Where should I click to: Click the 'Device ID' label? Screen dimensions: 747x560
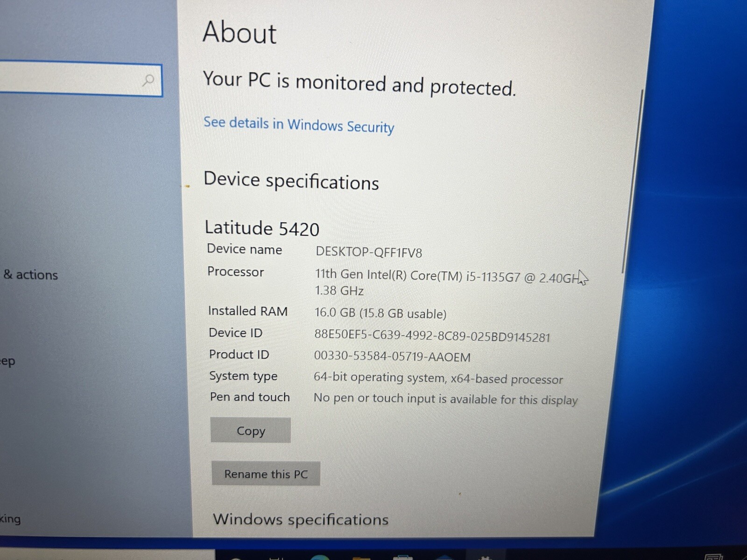[x=235, y=333]
